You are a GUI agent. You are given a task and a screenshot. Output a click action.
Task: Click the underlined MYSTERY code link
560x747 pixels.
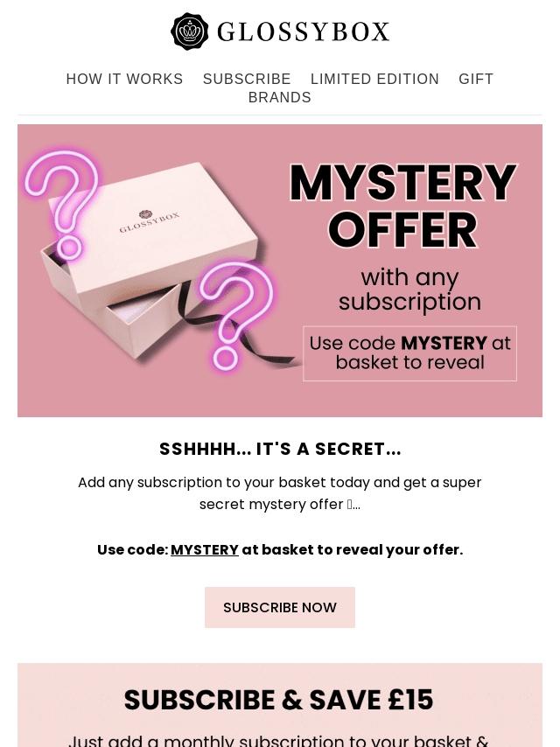tap(205, 549)
